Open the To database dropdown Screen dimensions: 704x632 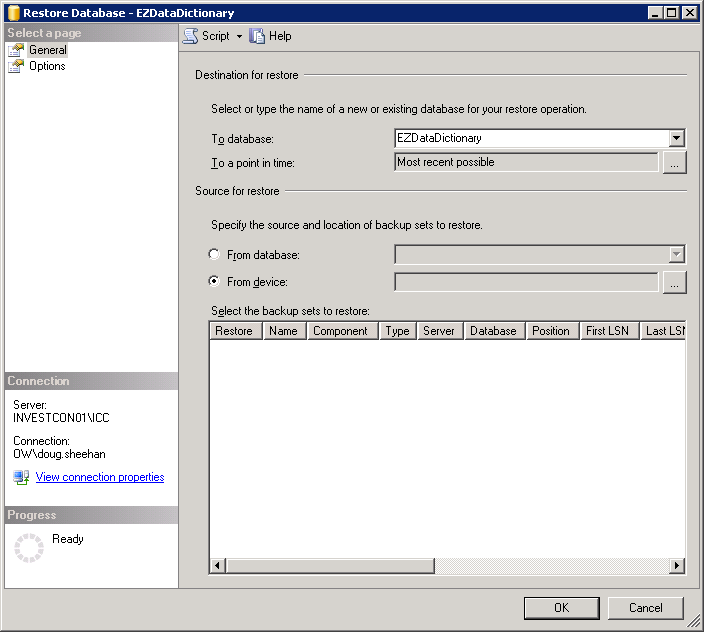[x=677, y=139]
